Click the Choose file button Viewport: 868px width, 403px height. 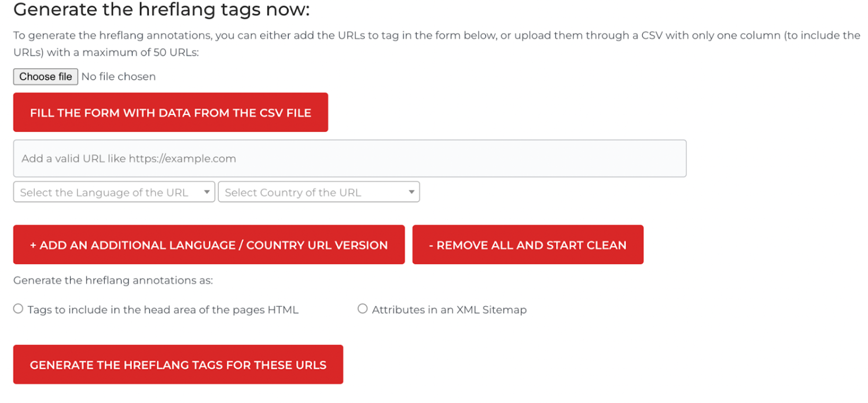(x=45, y=76)
